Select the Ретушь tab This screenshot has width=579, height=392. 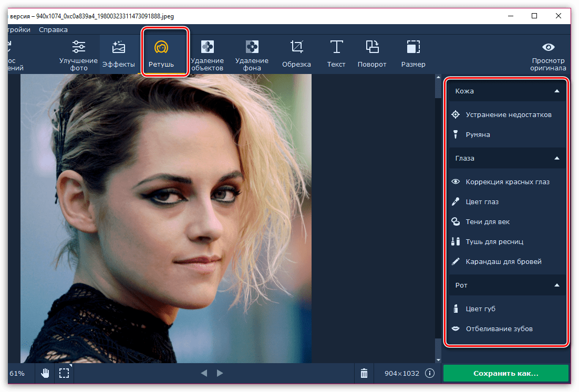[164, 55]
